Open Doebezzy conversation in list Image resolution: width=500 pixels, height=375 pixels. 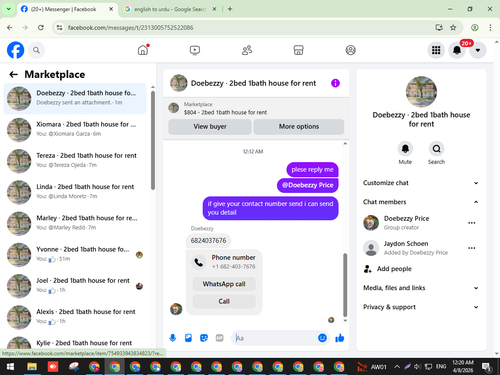[75, 98]
